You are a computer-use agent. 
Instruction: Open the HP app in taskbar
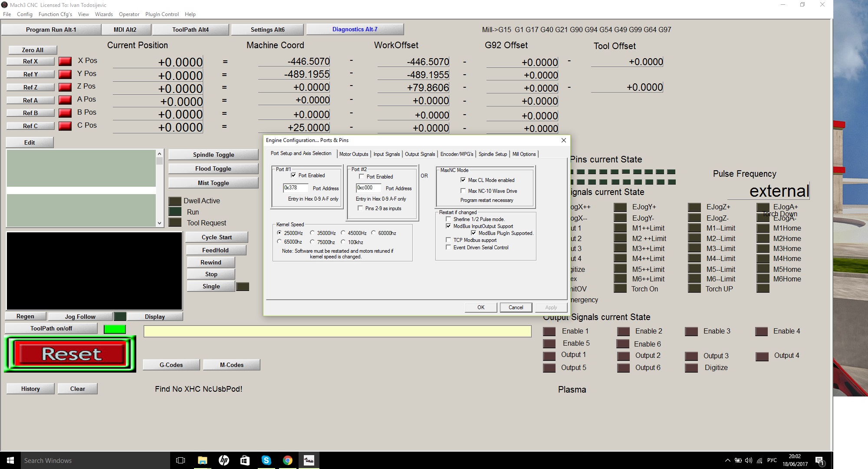(x=224, y=460)
